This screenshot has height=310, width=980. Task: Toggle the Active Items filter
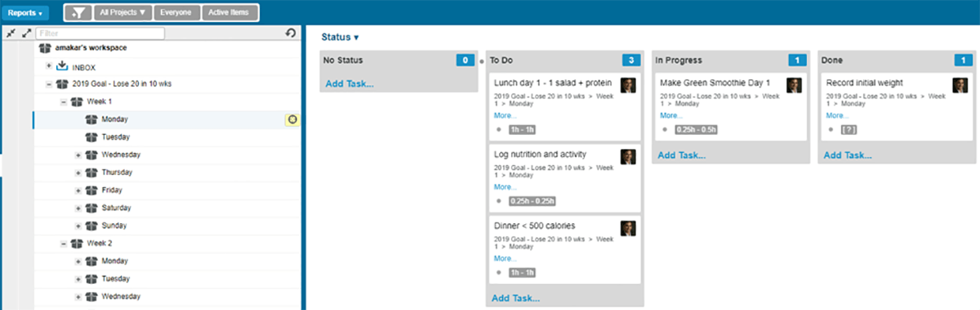(x=230, y=13)
